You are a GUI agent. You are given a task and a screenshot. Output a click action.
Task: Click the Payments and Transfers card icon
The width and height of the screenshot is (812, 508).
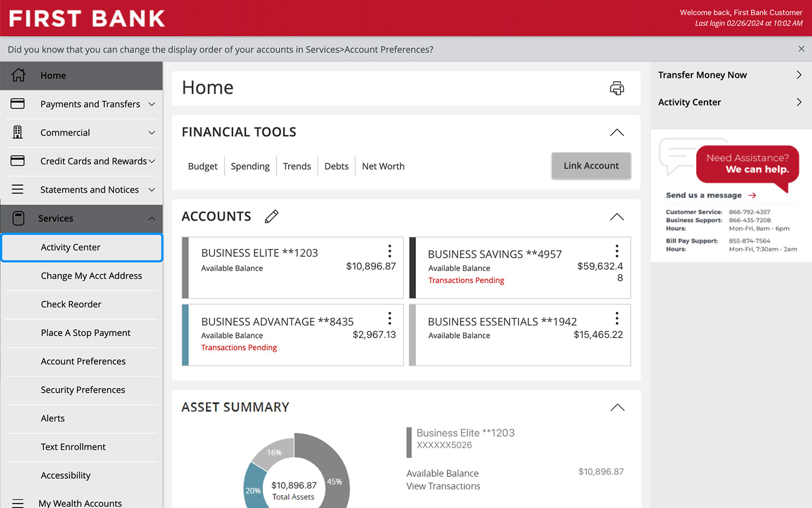17,104
